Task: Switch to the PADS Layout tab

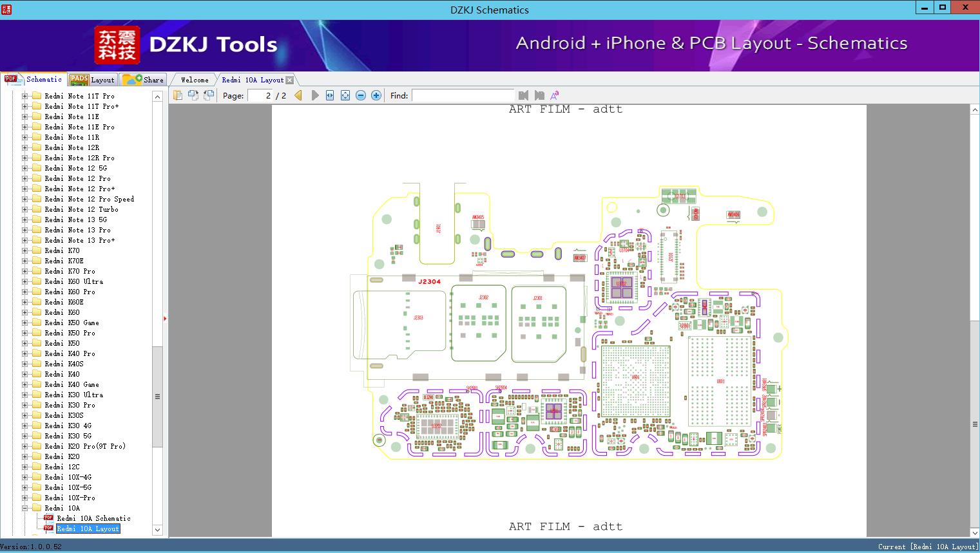Action: pos(92,80)
